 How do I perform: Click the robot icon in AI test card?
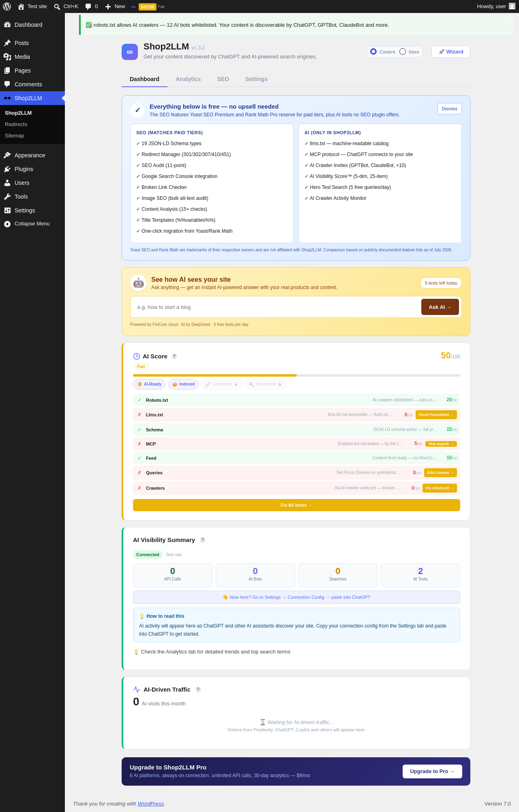(x=138, y=283)
